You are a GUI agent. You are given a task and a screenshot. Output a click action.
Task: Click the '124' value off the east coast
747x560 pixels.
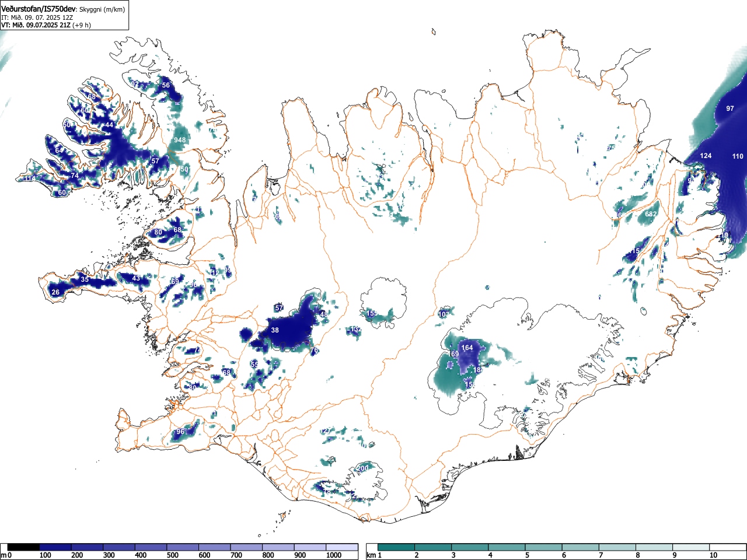pos(706,156)
